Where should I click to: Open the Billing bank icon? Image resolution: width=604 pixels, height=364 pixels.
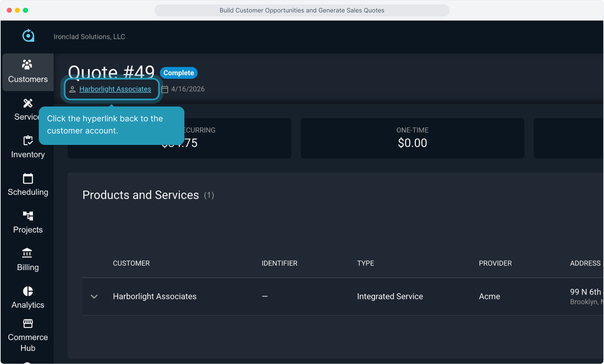click(x=27, y=253)
